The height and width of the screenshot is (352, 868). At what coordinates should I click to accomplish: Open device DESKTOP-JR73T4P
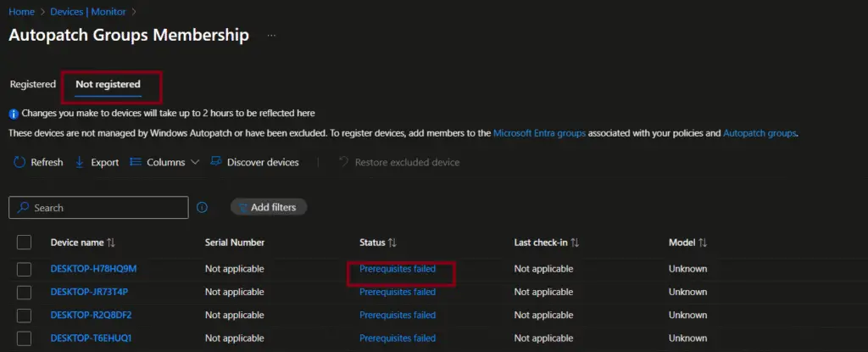pos(89,292)
